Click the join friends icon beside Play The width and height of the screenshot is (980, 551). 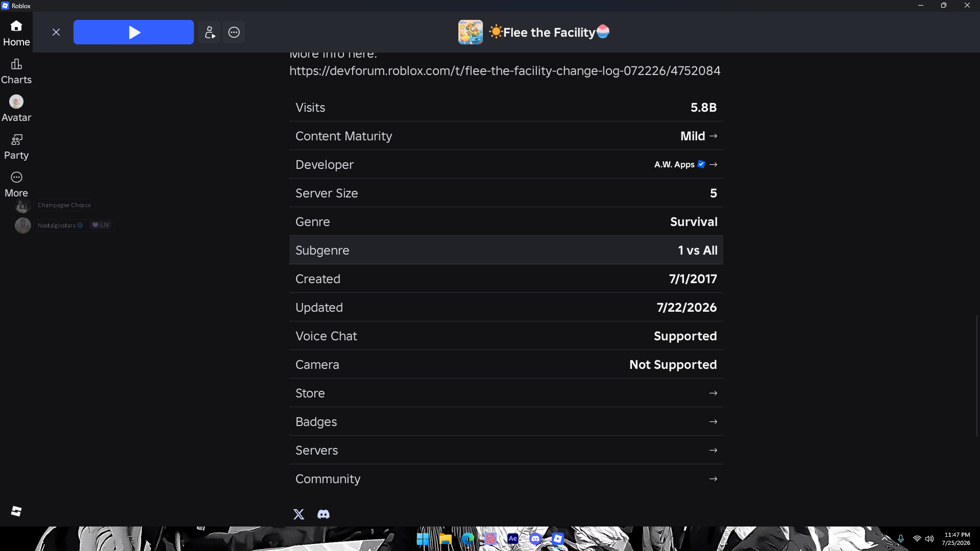tap(210, 32)
